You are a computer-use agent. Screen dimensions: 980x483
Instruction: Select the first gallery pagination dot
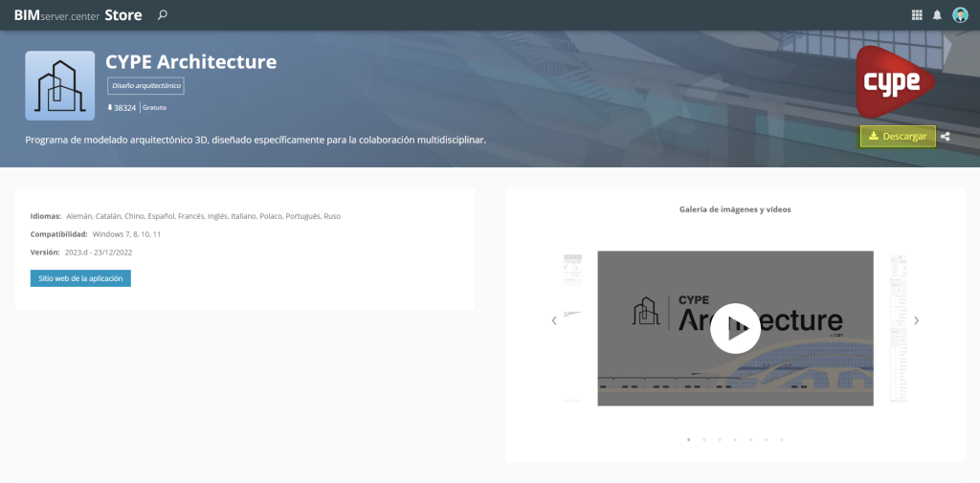click(x=689, y=440)
